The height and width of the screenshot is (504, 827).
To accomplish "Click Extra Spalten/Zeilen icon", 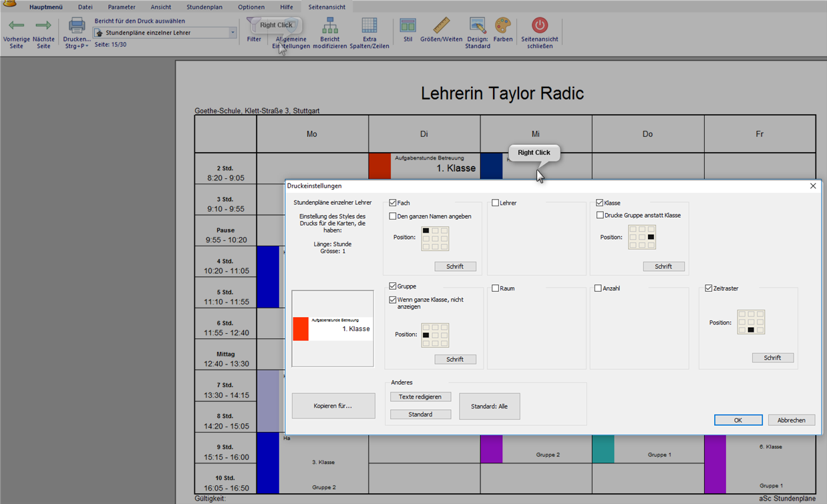I will click(369, 26).
